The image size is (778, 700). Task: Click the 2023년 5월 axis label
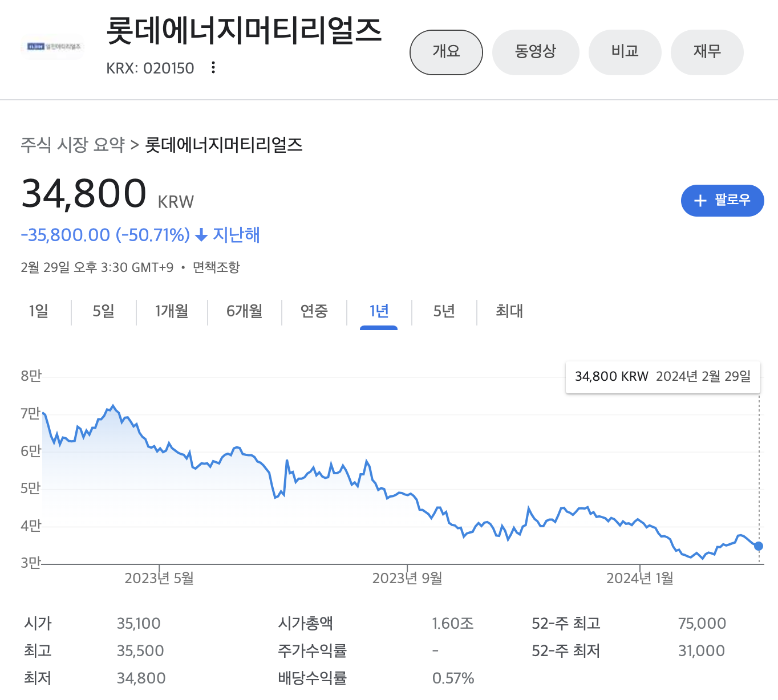[159, 579]
